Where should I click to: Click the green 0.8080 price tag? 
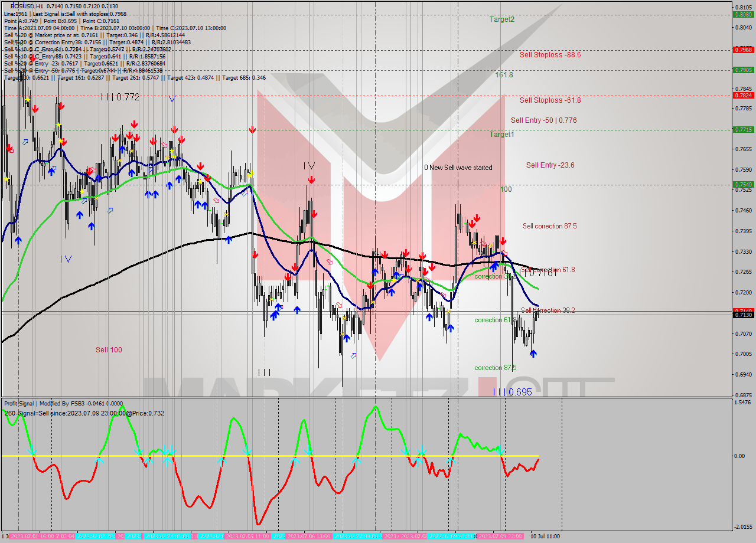[742, 15]
